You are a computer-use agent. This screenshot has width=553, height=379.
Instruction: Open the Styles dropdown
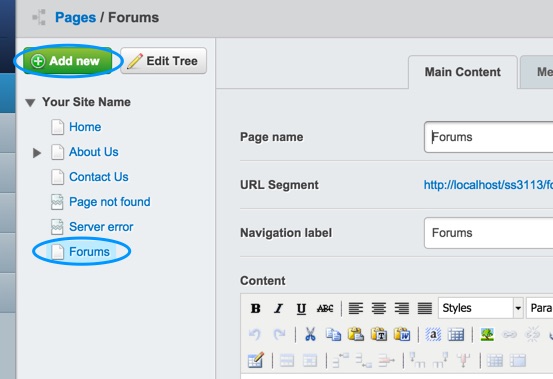[480, 308]
